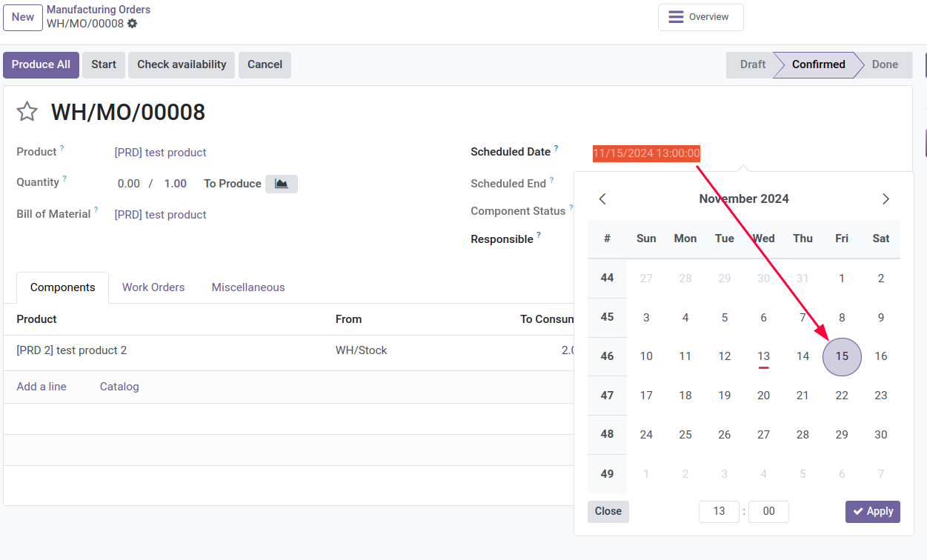Mark WH/MO/00008 as favorite star
927x560 pixels.
click(x=27, y=112)
